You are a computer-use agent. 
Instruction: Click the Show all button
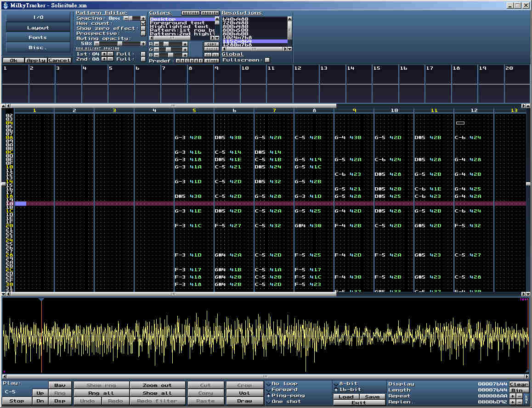(x=158, y=393)
